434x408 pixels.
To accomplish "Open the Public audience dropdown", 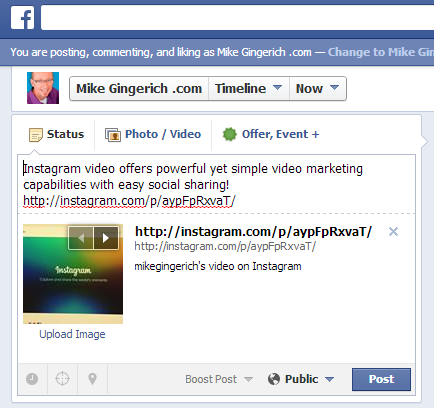I will point(301,379).
